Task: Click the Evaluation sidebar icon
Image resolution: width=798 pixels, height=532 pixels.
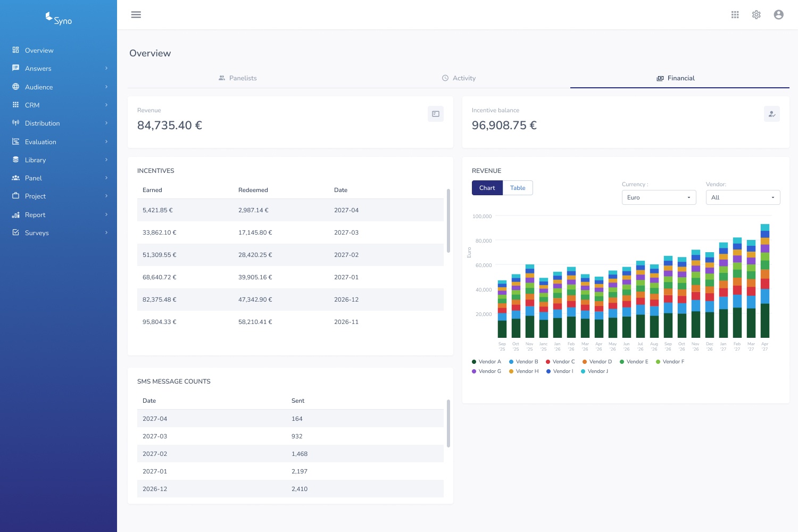Action: (x=16, y=142)
